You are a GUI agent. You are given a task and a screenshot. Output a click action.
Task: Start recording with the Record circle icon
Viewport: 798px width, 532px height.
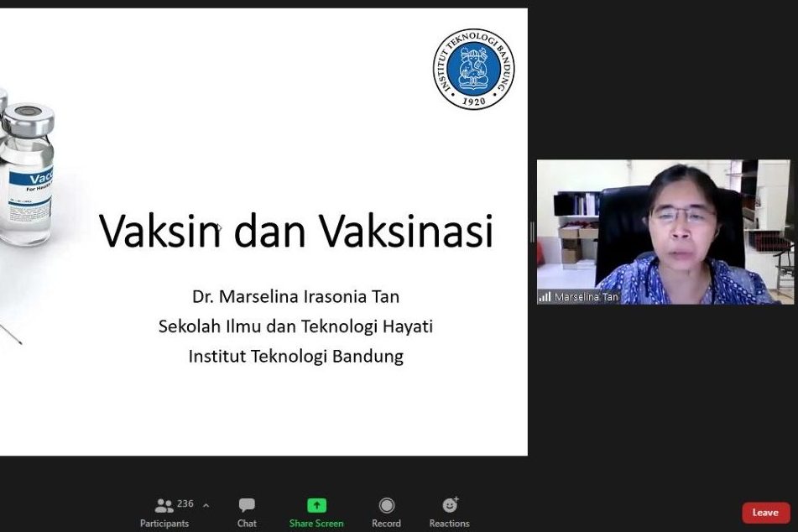coord(386,505)
